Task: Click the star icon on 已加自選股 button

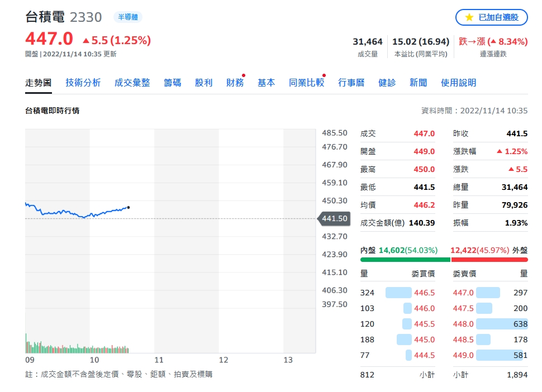Action: click(469, 17)
